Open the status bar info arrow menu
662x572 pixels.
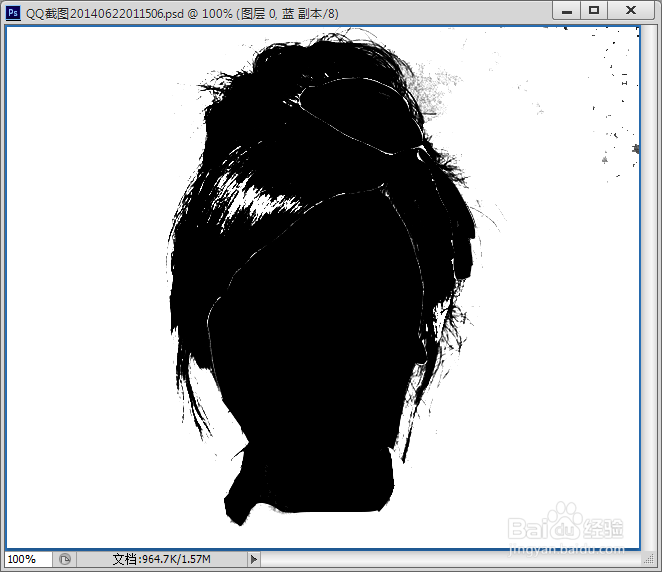(253, 559)
